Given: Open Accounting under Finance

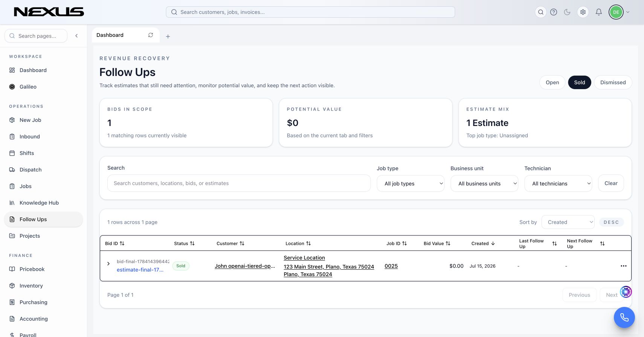Looking at the screenshot, I should coord(43,319).
